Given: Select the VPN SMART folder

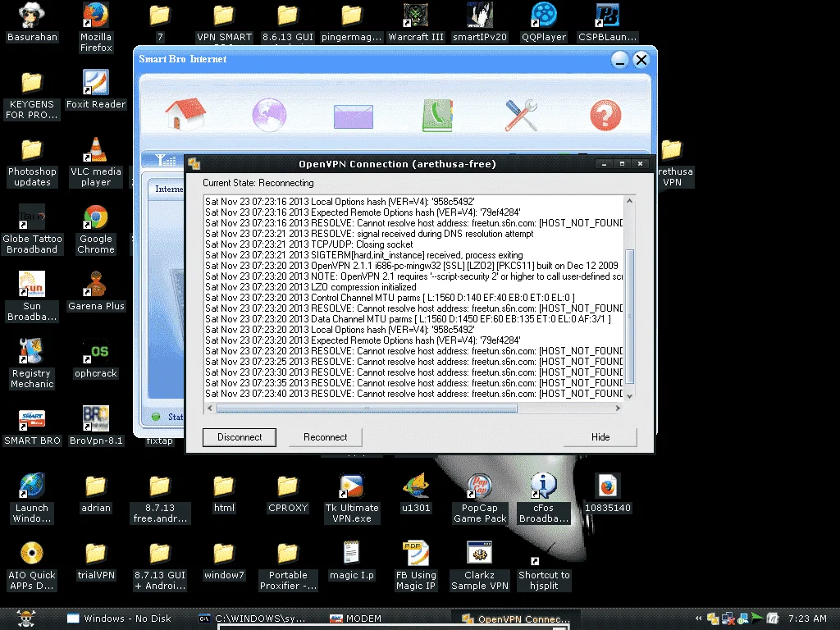Looking at the screenshot, I should pyautogui.click(x=224, y=22).
